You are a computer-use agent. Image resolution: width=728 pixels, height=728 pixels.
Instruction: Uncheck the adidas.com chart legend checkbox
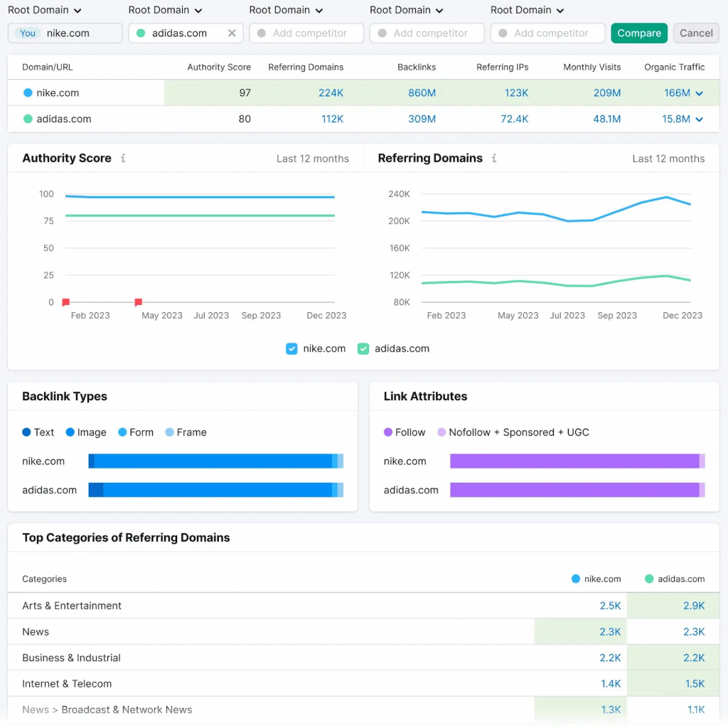363,348
